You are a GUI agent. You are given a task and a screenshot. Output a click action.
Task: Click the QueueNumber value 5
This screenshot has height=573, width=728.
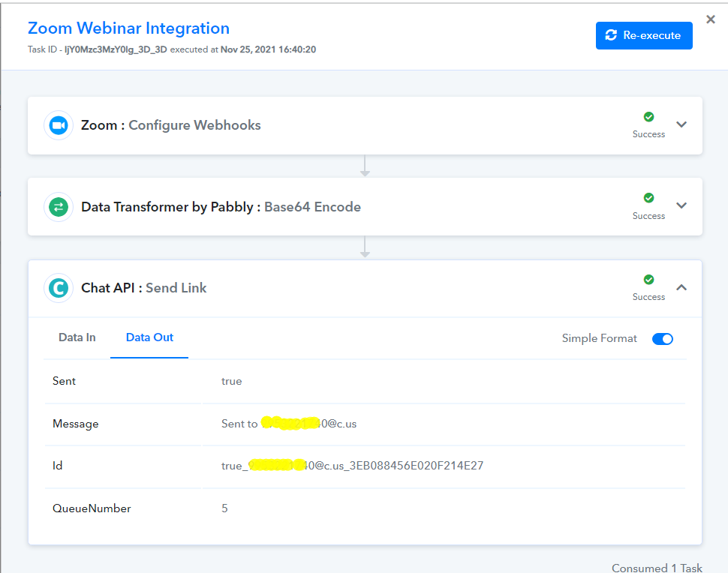[224, 508]
